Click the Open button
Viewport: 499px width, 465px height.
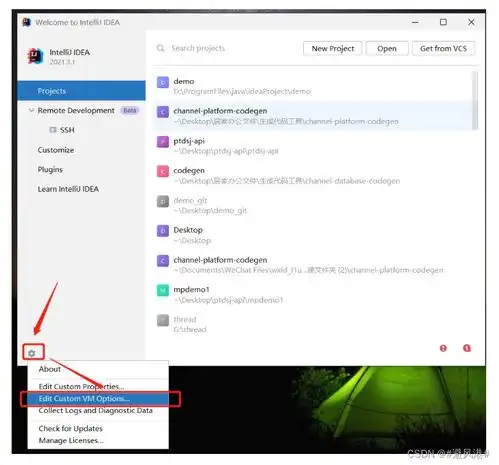[x=387, y=49]
